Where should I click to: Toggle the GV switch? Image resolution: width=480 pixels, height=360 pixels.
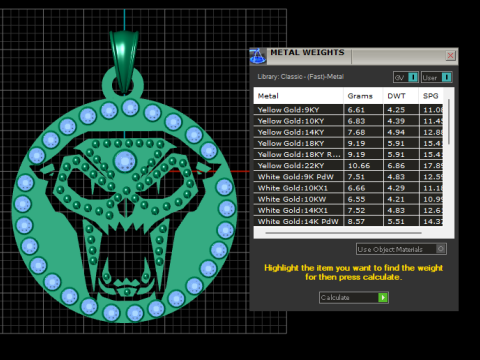tap(406, 77)
